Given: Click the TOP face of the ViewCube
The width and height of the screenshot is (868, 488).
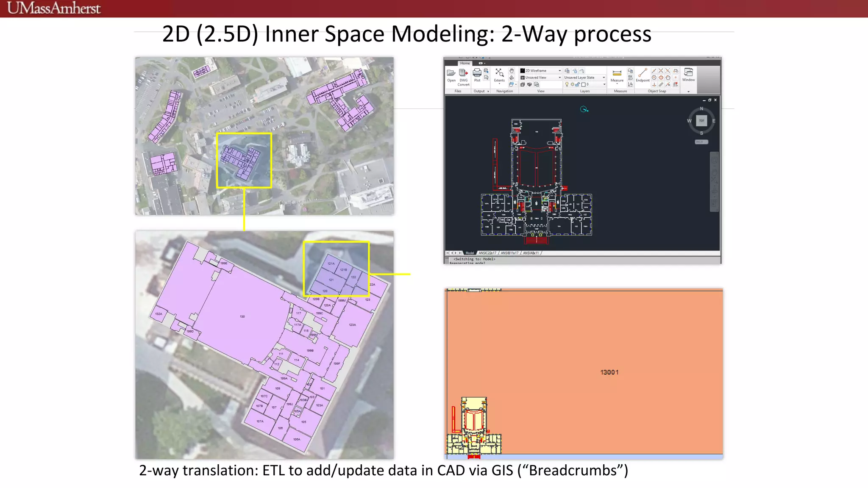Looking at the screenshot, I should 701,121.
